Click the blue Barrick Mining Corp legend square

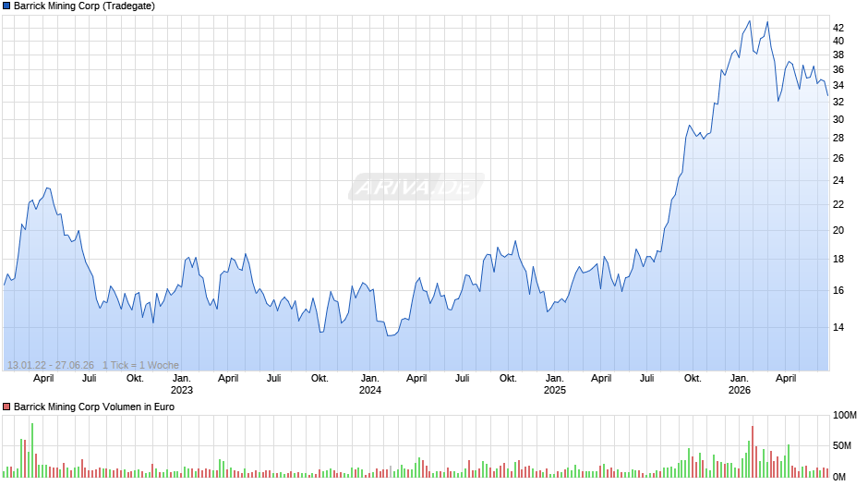(x=6, y=6)
